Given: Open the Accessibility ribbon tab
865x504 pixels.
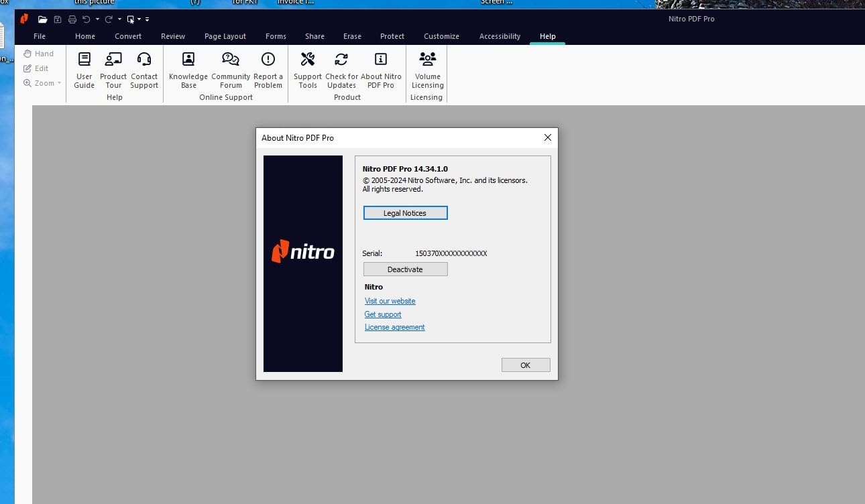Looking at the screenshot, I should [x=500, y=36].
